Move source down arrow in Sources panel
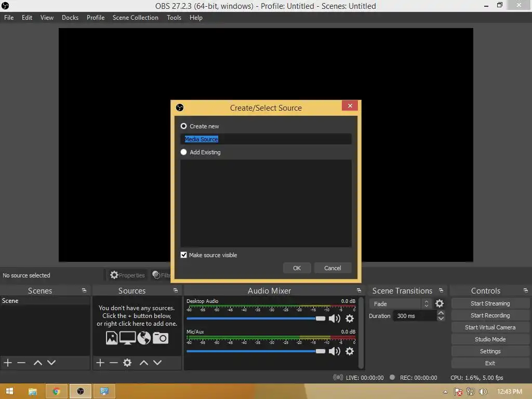The height and width of the screenshot is (399, 532). coord(157,363)
